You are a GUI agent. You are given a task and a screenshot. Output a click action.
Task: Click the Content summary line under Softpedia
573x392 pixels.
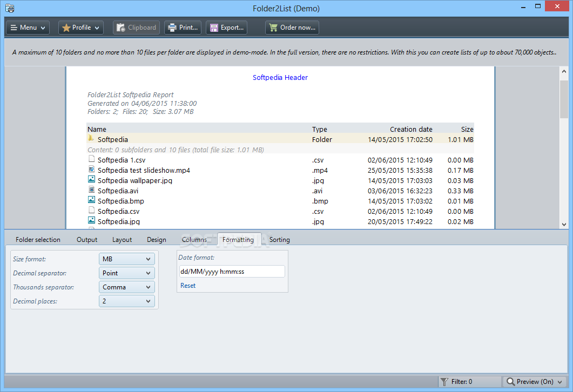[x=176, y=150]
